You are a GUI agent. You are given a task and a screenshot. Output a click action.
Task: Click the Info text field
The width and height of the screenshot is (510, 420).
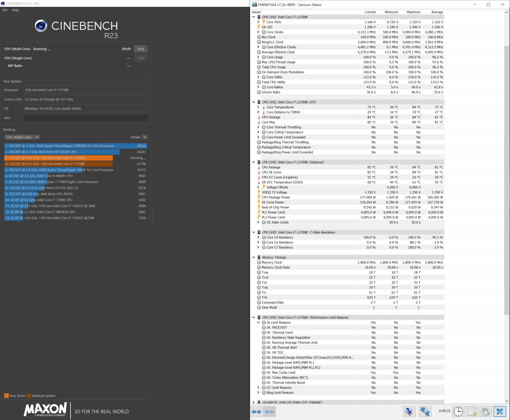(85, 118)
